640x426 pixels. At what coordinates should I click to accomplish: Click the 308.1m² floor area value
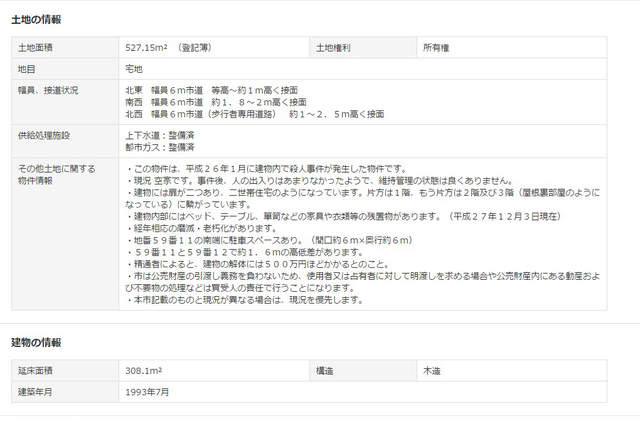coord(143,371)
